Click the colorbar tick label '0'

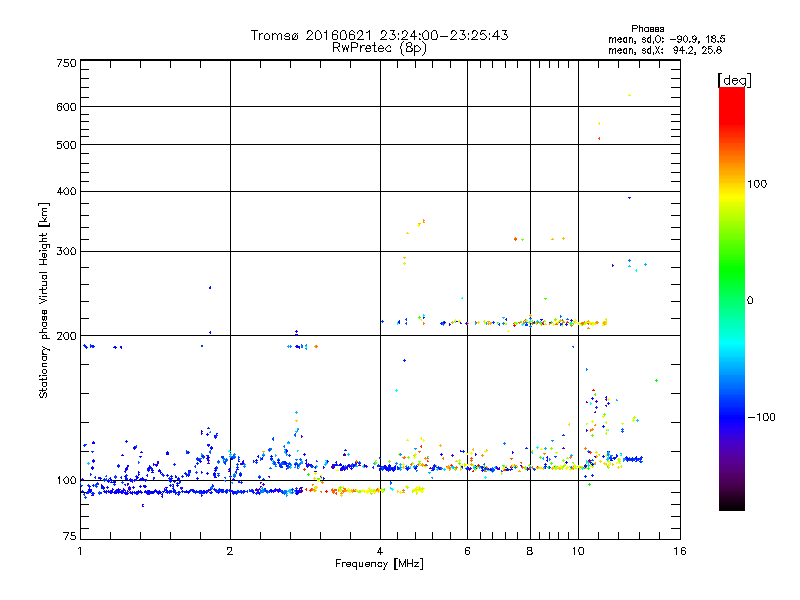750,301
